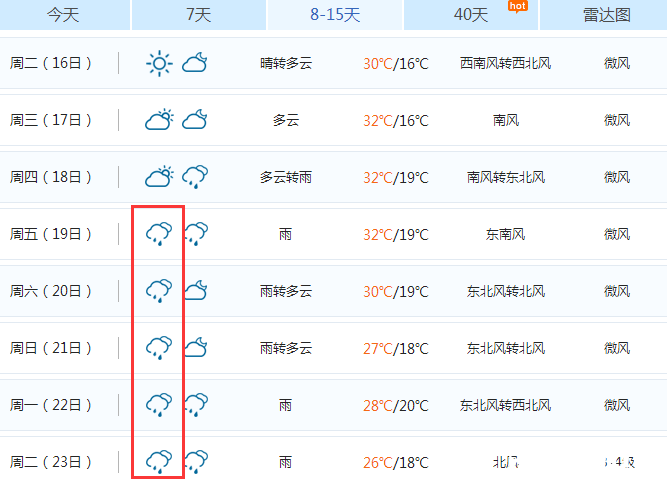
Task: Click the partly cloudy day icon for 17日
Action: [159, 120]
